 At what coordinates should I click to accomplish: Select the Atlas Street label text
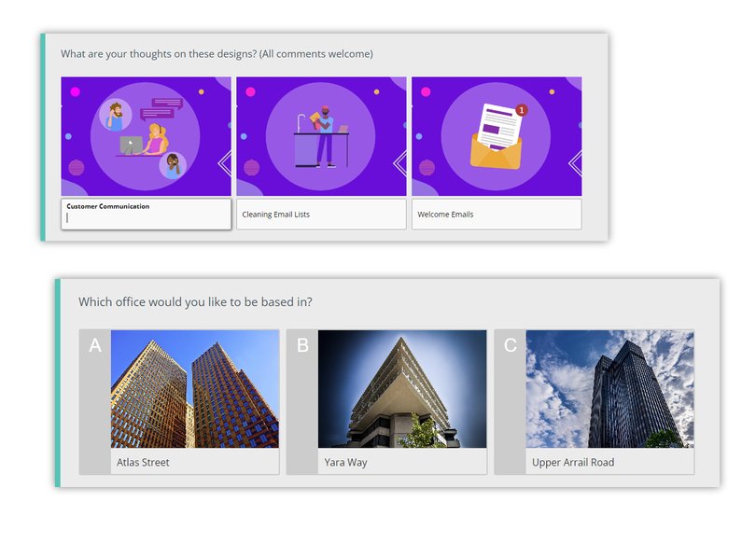click(x=143, y=462)
